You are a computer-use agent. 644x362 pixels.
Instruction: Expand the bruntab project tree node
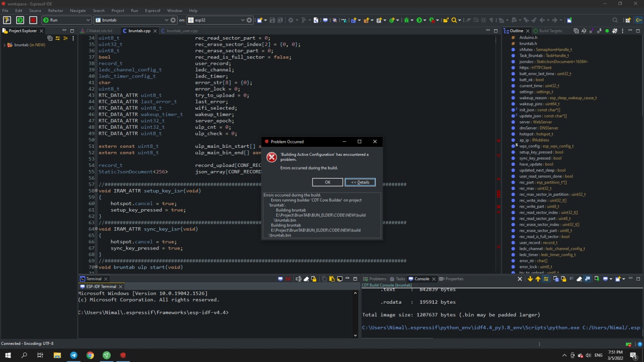coord(4,45)
